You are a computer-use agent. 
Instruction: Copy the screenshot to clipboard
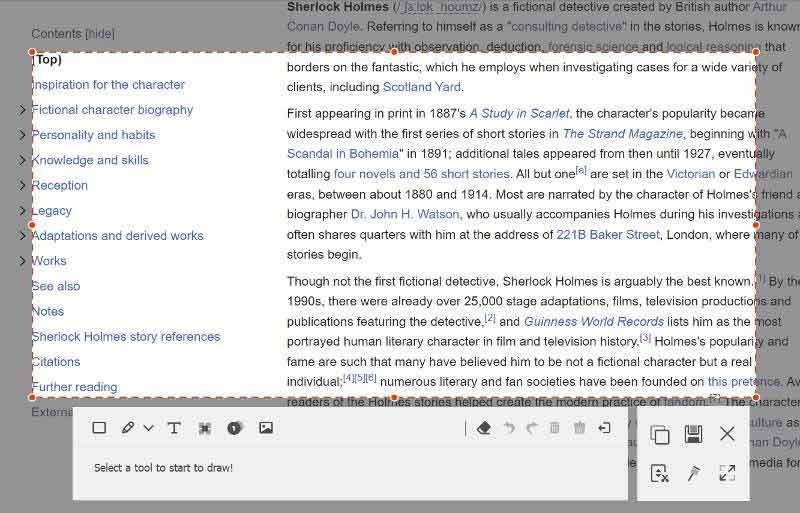(660, 435)
